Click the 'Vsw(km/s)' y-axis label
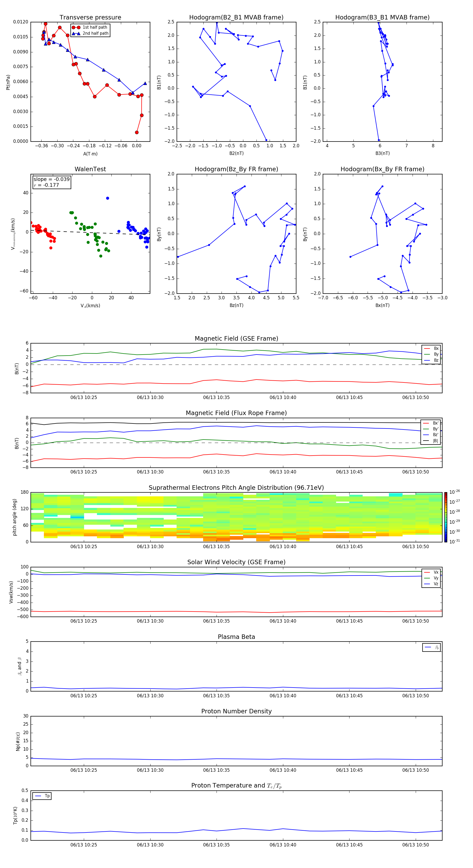 coord(11,592)
